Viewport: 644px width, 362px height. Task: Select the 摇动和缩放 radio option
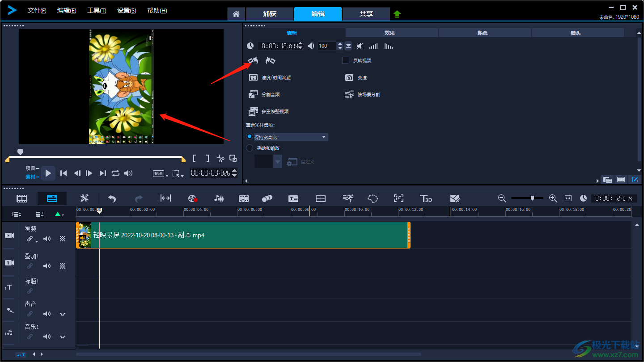250,148
